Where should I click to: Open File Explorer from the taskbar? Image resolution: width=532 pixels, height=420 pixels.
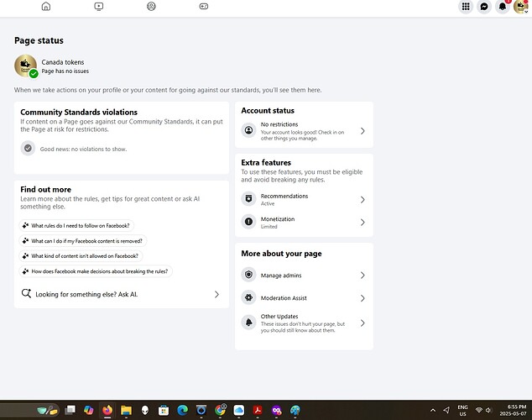[x=126, y=410]
